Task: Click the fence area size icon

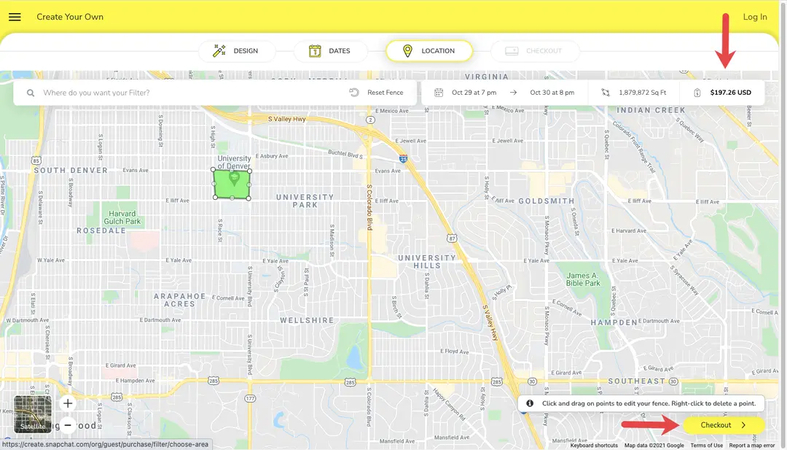Action: [x=606, y=92]
